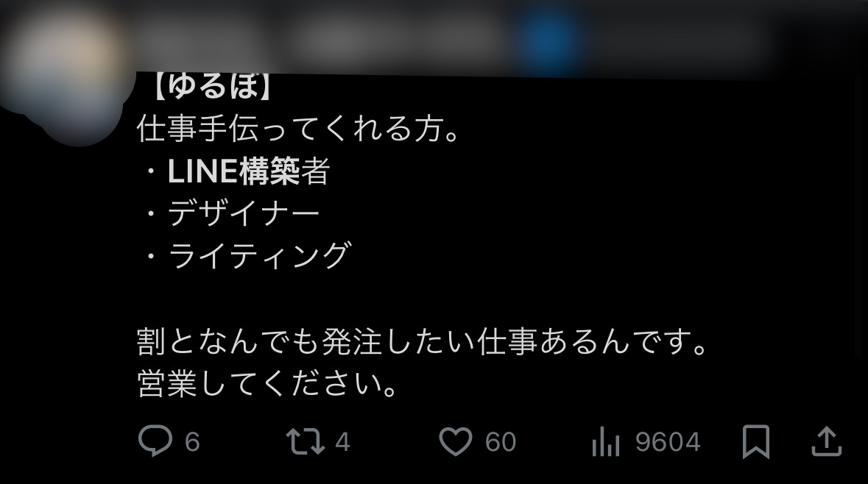Click the デザイナー bullet line
The image size is (868, 484).
click(244, 213)
